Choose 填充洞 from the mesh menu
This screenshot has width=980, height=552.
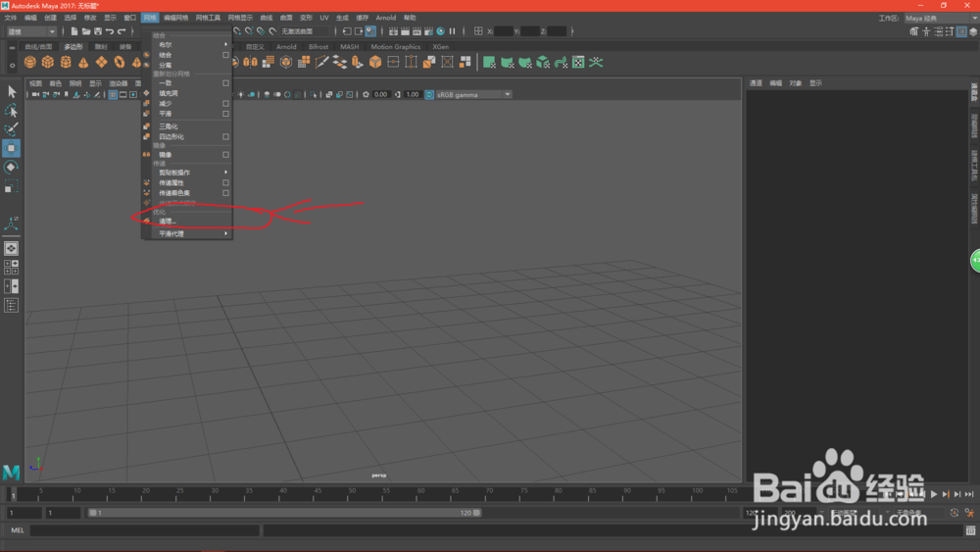169,94
